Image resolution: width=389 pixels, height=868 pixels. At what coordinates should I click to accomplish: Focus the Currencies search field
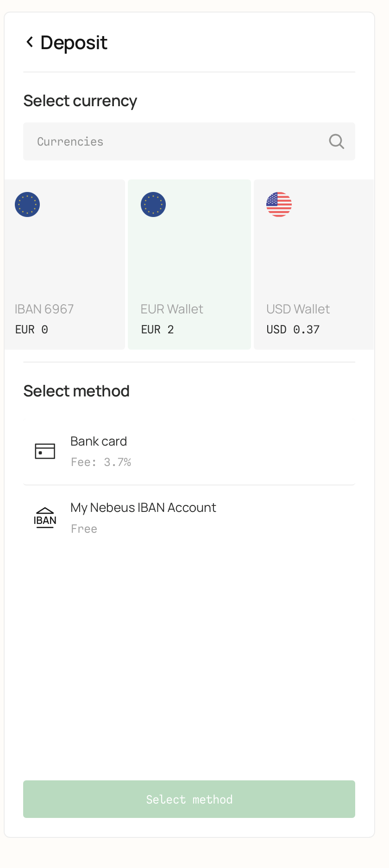pos(176,141)
